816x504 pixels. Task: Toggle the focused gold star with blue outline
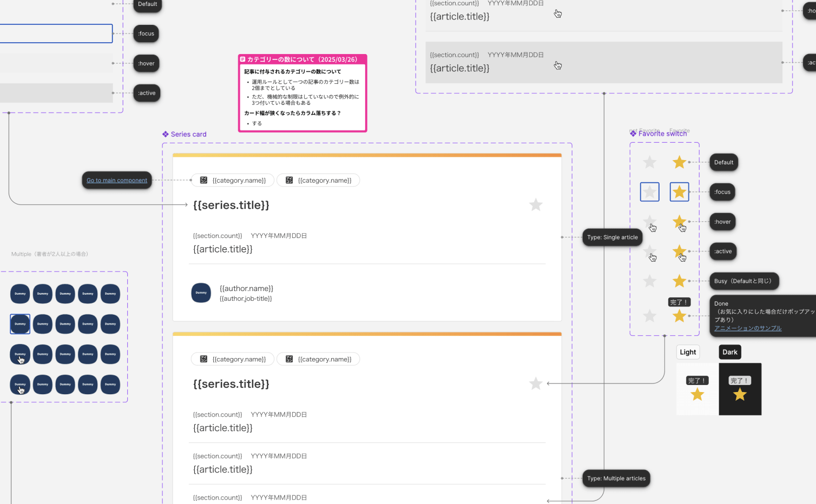[x=679, y=192]
